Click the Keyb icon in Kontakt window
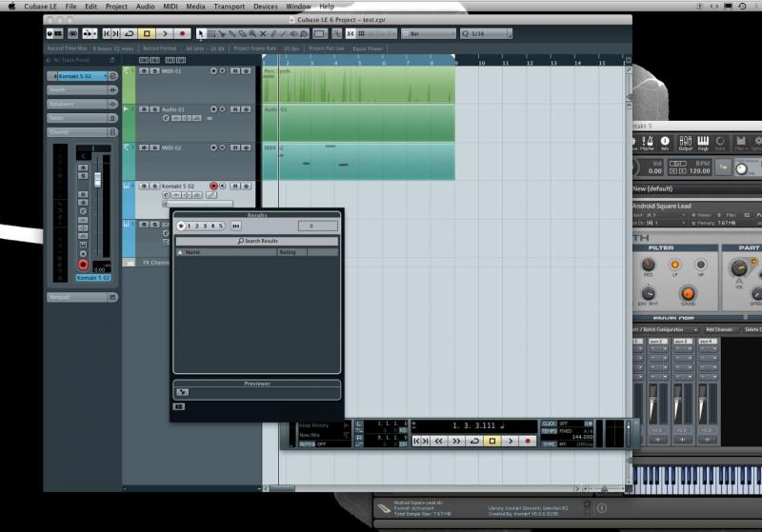 (703, 143)
